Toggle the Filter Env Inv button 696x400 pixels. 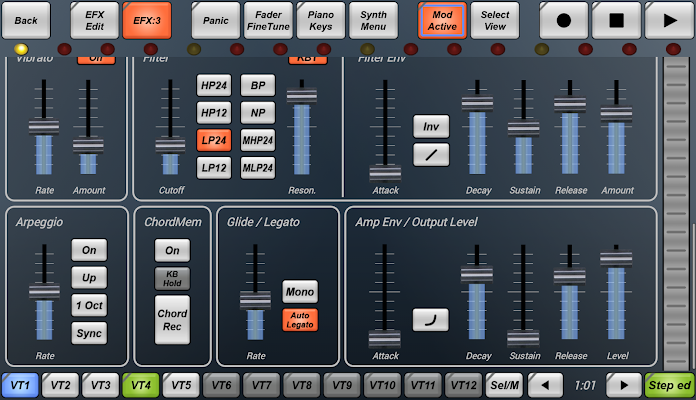pyautogui.click(x=431, y=127)
